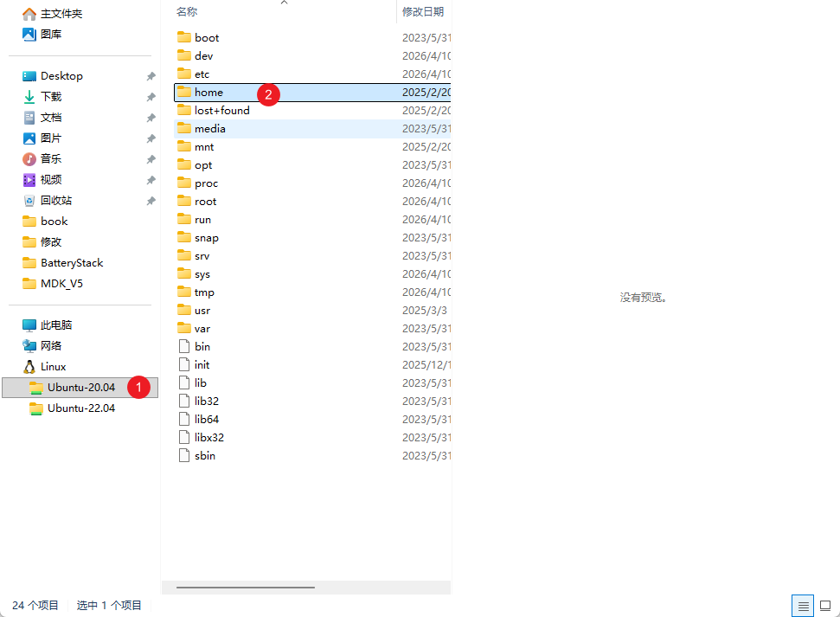Open Videos (视频) icon in sidebar
Screen dimensions: 840x617
29,180
